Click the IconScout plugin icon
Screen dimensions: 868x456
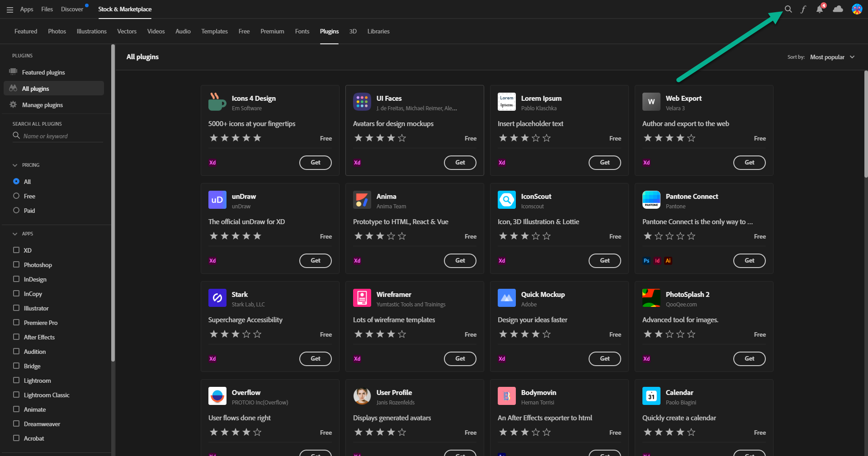[x=507, y=200]
